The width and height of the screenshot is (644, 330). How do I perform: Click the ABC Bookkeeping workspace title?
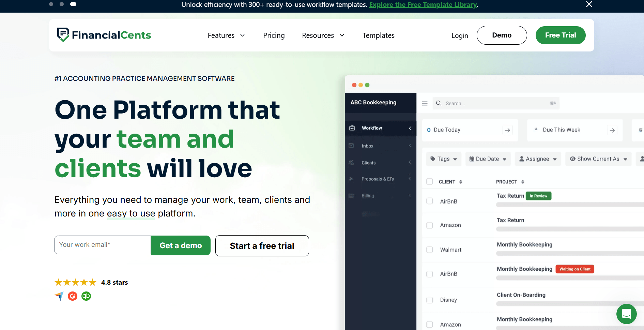coord(373,102)
